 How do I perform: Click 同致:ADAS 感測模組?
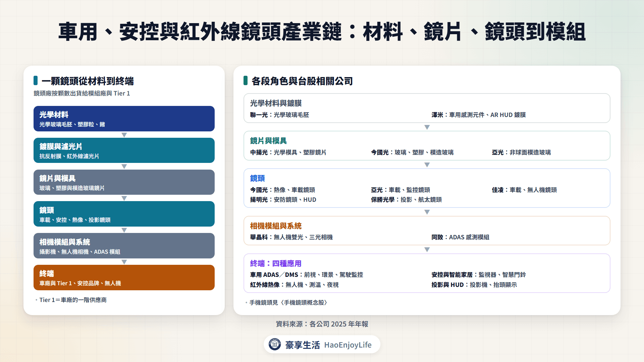tap(460, 237)
